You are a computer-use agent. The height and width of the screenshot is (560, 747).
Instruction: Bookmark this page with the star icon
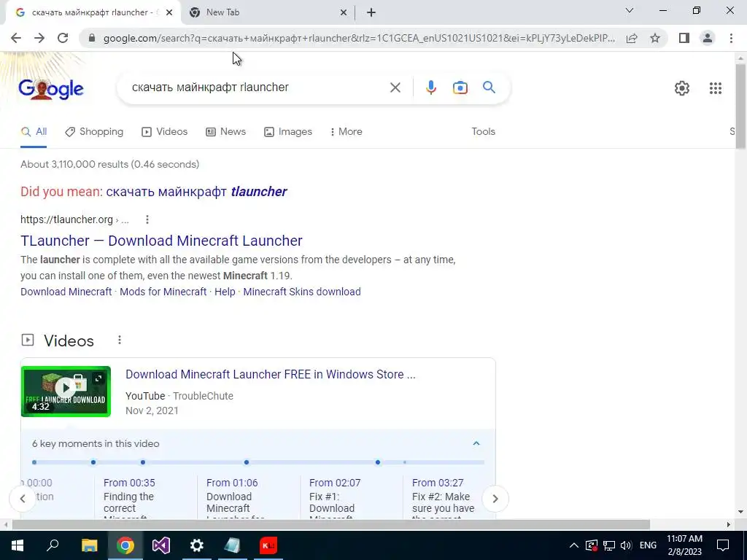point(655,38)
